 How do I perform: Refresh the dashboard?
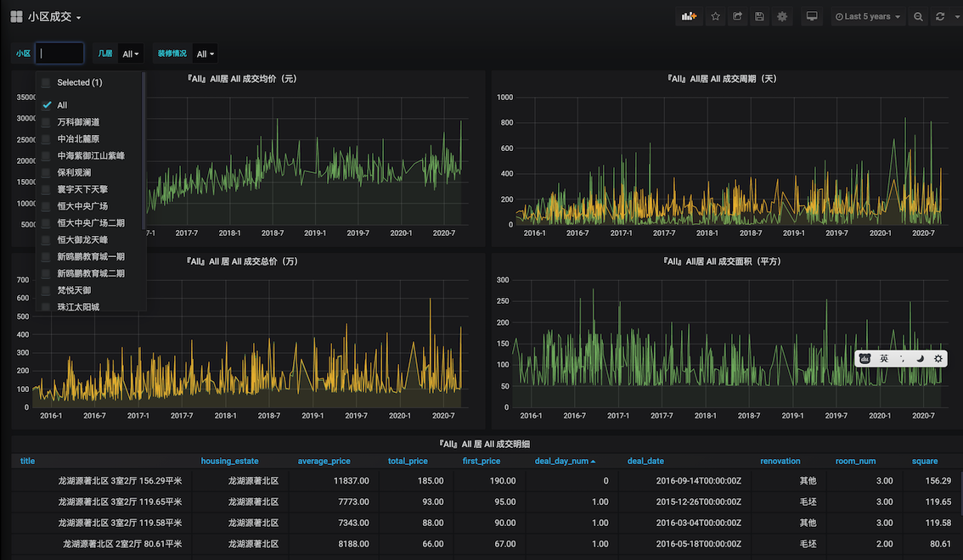(940, 17)
